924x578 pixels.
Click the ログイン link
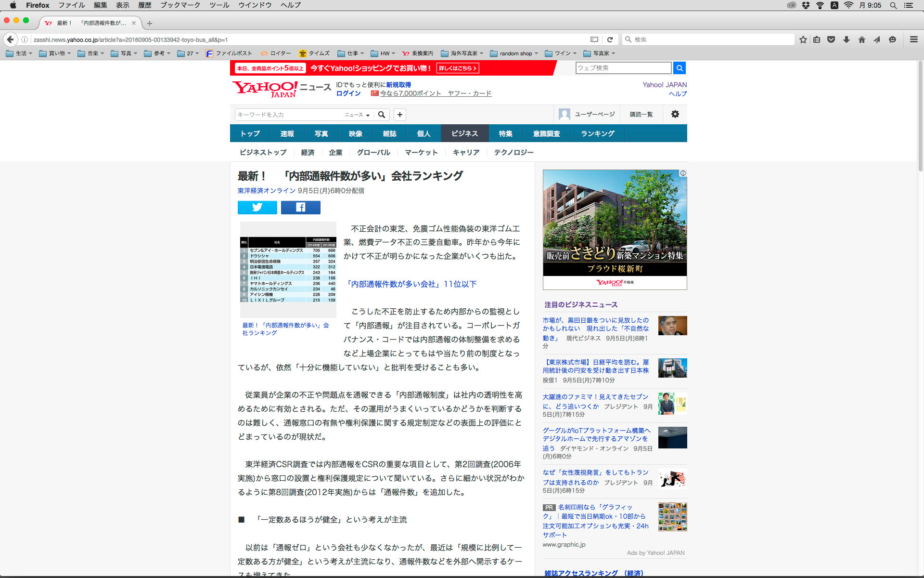(348, 93)
